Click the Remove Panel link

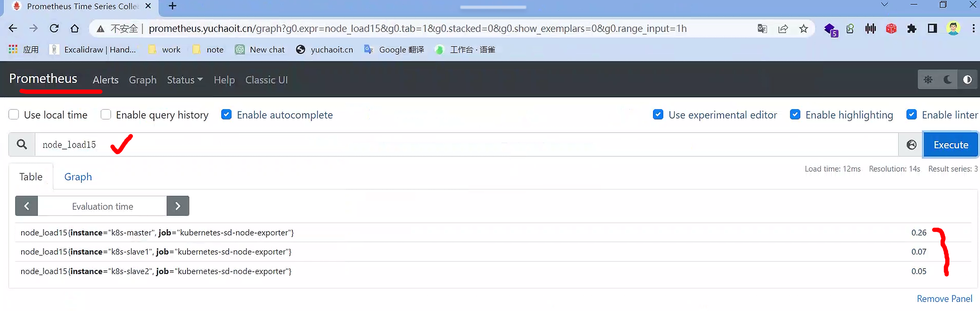[x=944, y=299]
